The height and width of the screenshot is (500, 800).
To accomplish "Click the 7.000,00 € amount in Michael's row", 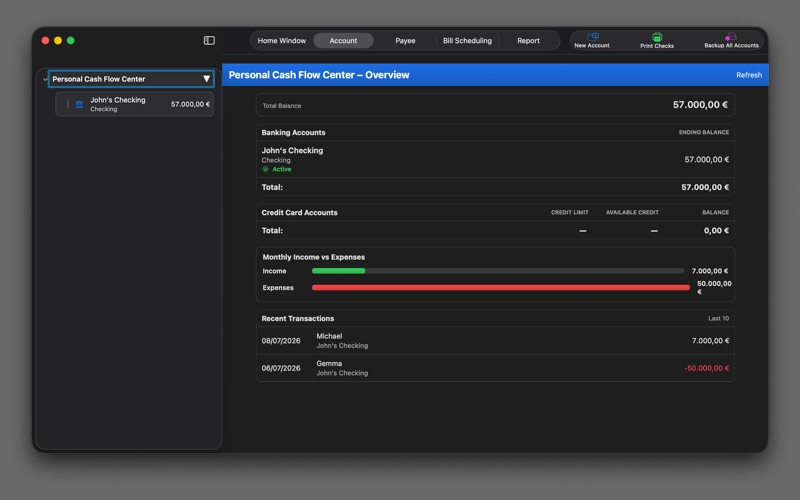I will [x=710, y=341].
